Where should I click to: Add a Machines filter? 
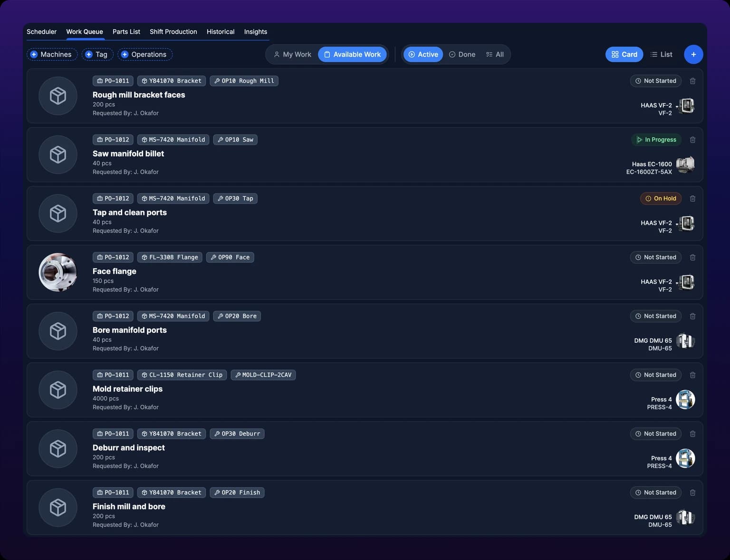52,54
